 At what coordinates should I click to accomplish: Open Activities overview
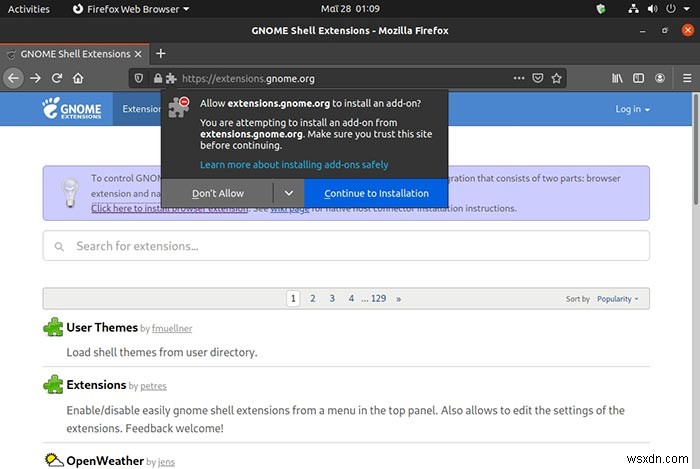click(x=29, y=9)
